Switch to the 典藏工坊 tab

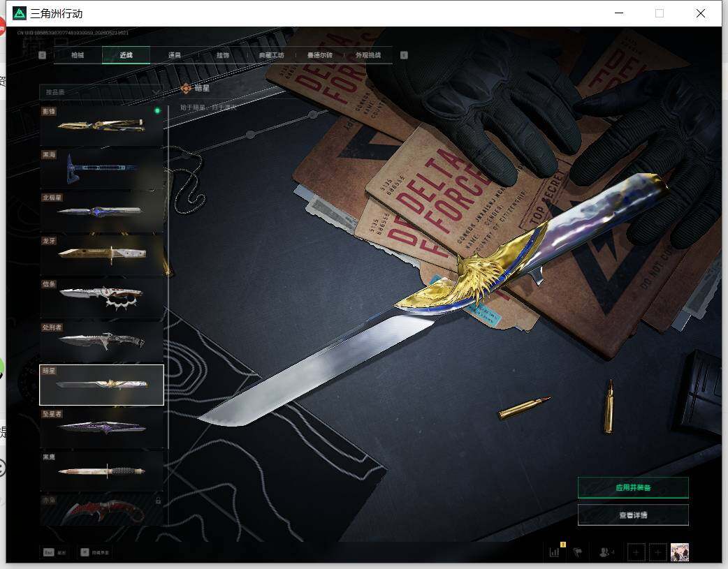(x=271, y=55)
